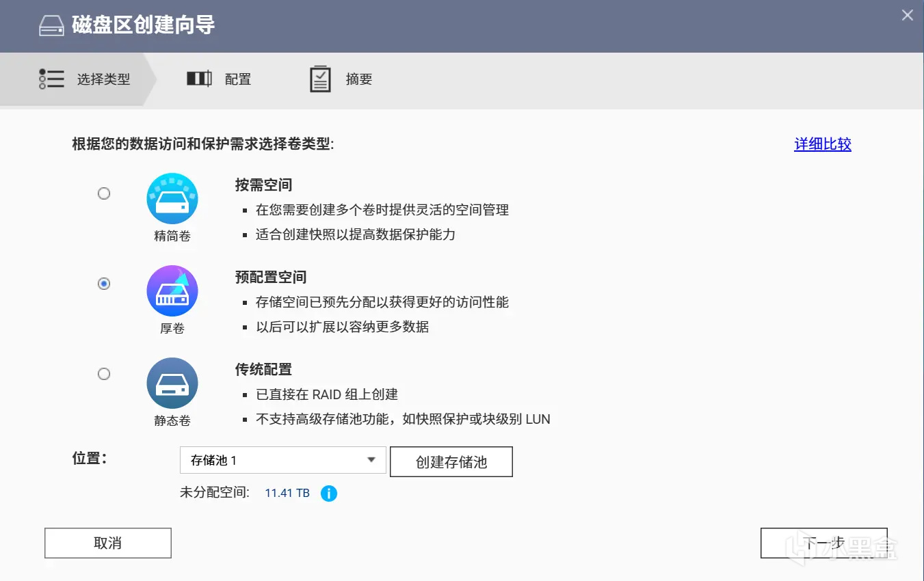The image size is (924, 581).
Task: Click the 下一步 button
Action: [x=824, y=543]
